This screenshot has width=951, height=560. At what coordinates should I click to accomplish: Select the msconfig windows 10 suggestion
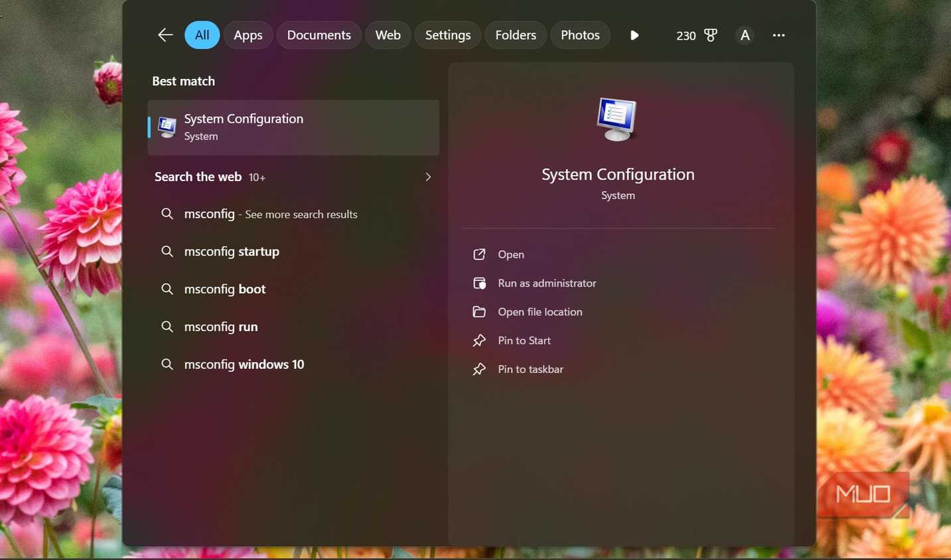293,364
